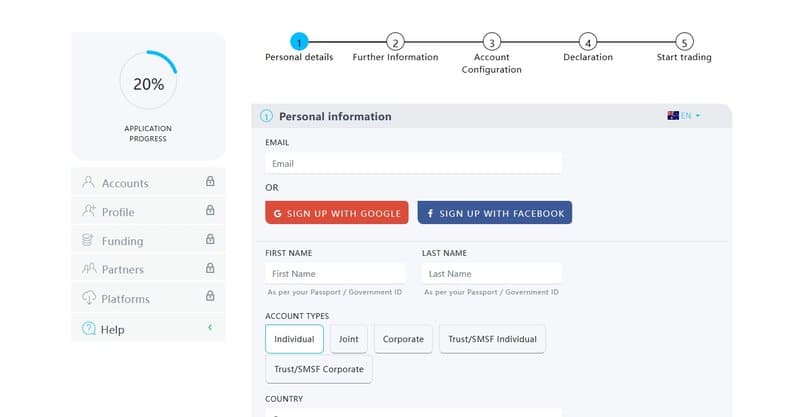This screenshot has height=417, width=800.
Task: Click the 20% application progress circle
Action: click(148, 85)
